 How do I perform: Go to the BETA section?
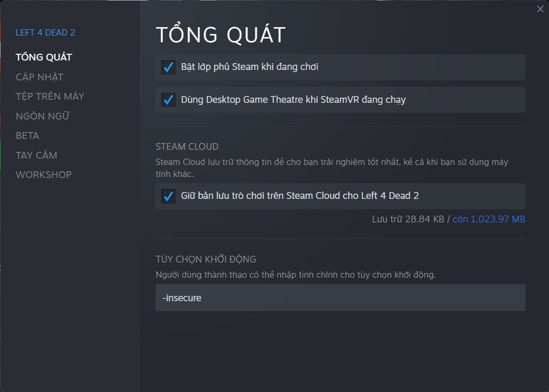28,135
